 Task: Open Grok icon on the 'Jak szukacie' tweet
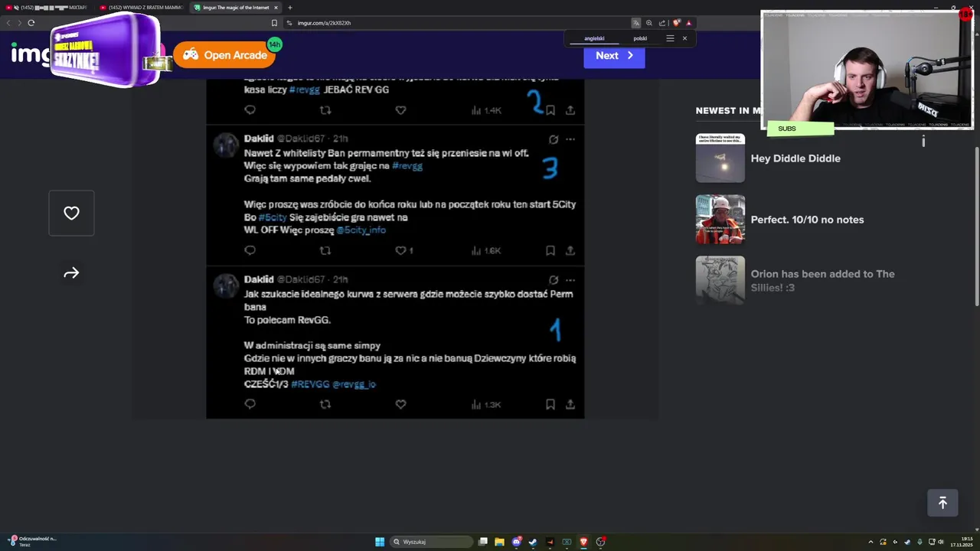[x=554, y=280]
